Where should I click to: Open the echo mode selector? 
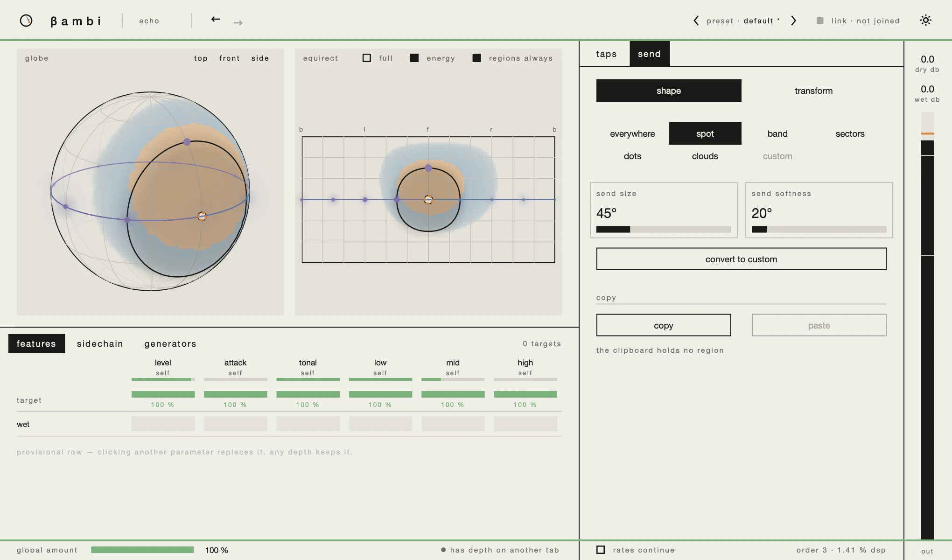coord(149,21)
